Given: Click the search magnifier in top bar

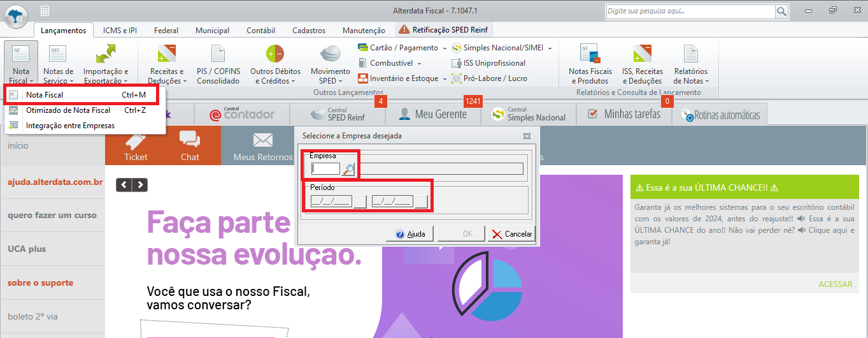Looking at the screenshot, I should coord(781,11).
